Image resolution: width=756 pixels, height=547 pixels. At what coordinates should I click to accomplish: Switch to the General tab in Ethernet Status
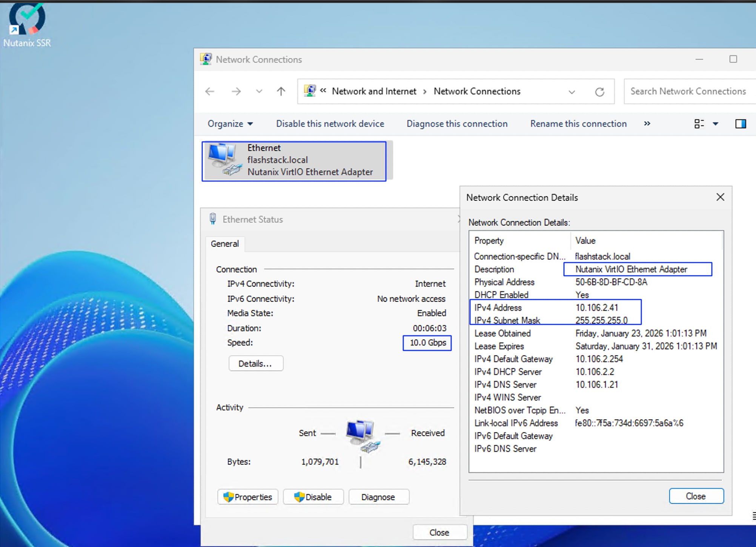tap(225, 243)
